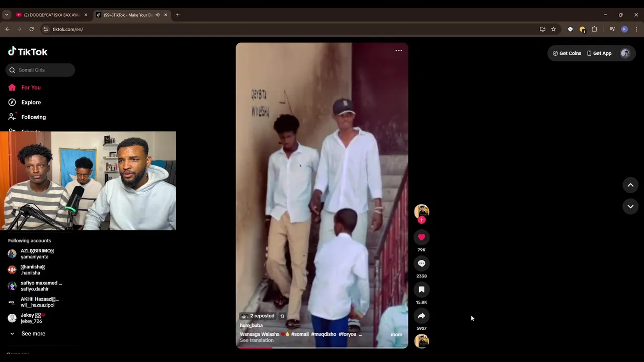Open site information icon in address bar

click(46, 29)
